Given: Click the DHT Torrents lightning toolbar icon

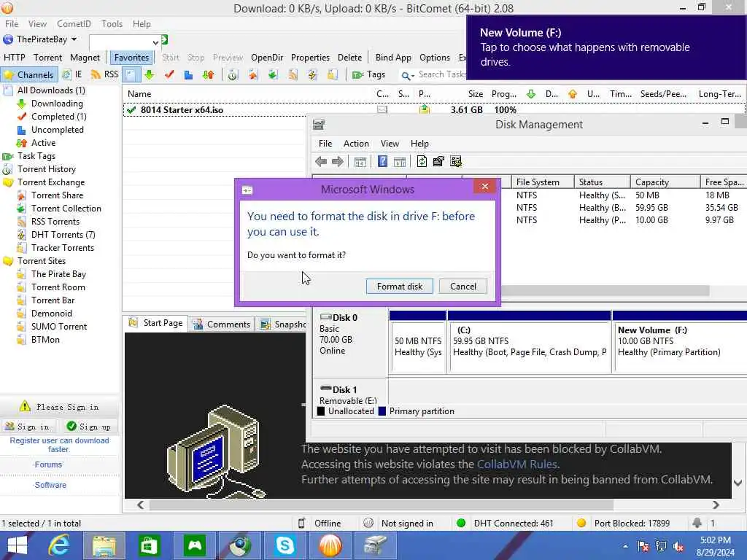Looking at the screenshot, I should [x=312, y=75].
